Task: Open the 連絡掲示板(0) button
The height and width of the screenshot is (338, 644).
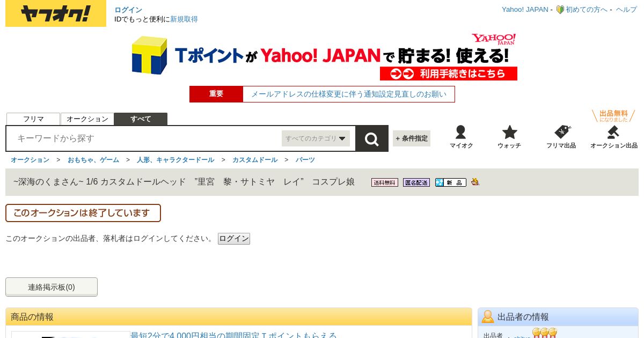Action: (x=52, y=287)
